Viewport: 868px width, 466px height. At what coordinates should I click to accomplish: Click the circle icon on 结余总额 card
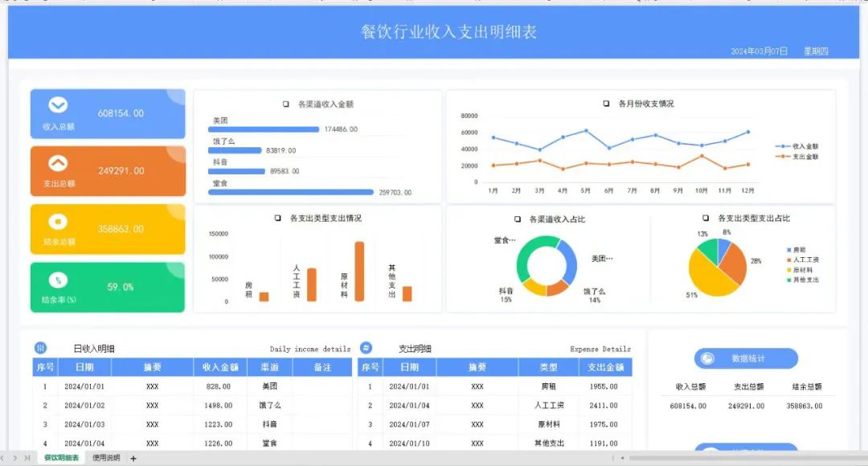pos(58,222)
